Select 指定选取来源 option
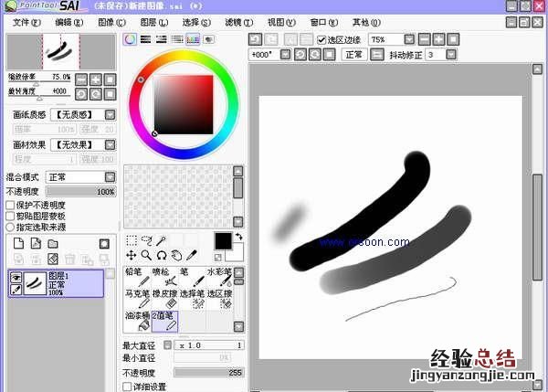Screen dimensions: 548x392 tap(10, 228)
